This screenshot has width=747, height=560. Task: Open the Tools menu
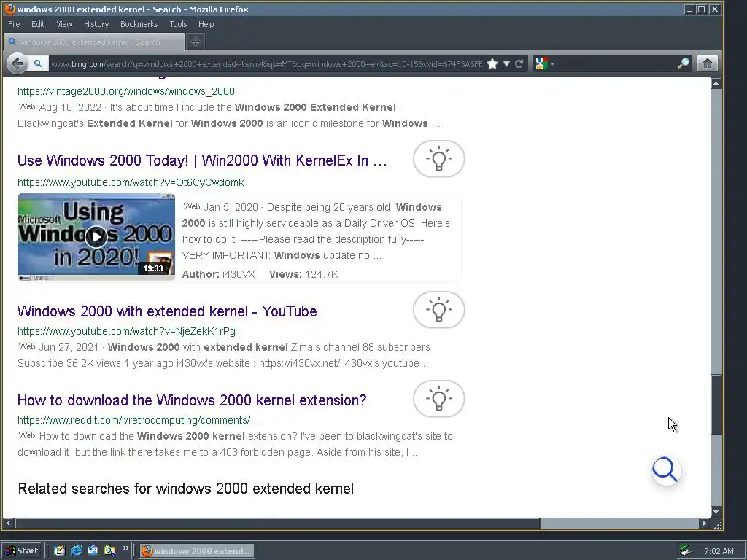point(178,24)
